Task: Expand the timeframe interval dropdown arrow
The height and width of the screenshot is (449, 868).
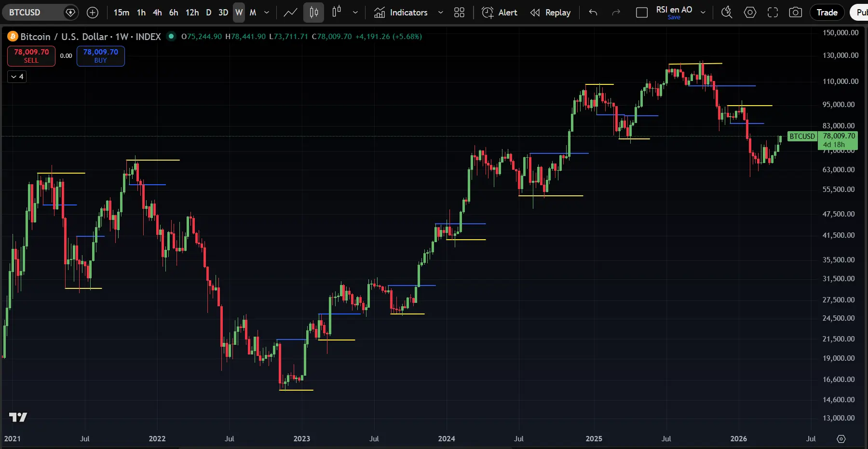Action: [267, 13]
